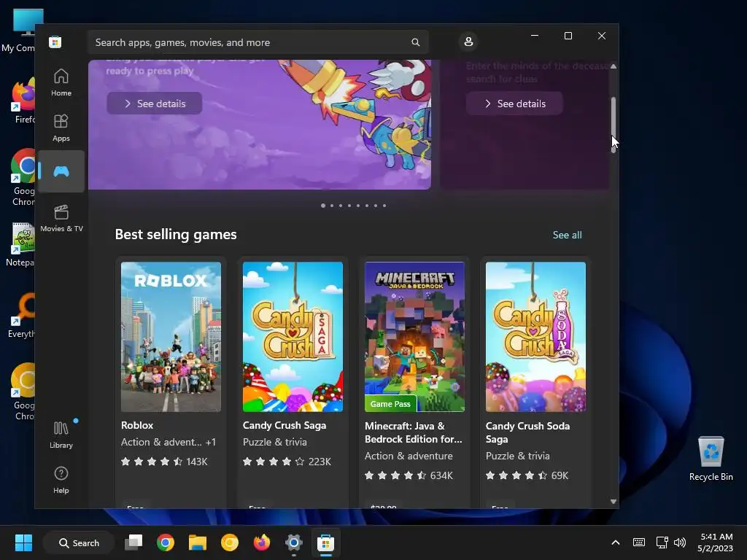
Task: Click the search magnifier icon
Action: [415, 42]
